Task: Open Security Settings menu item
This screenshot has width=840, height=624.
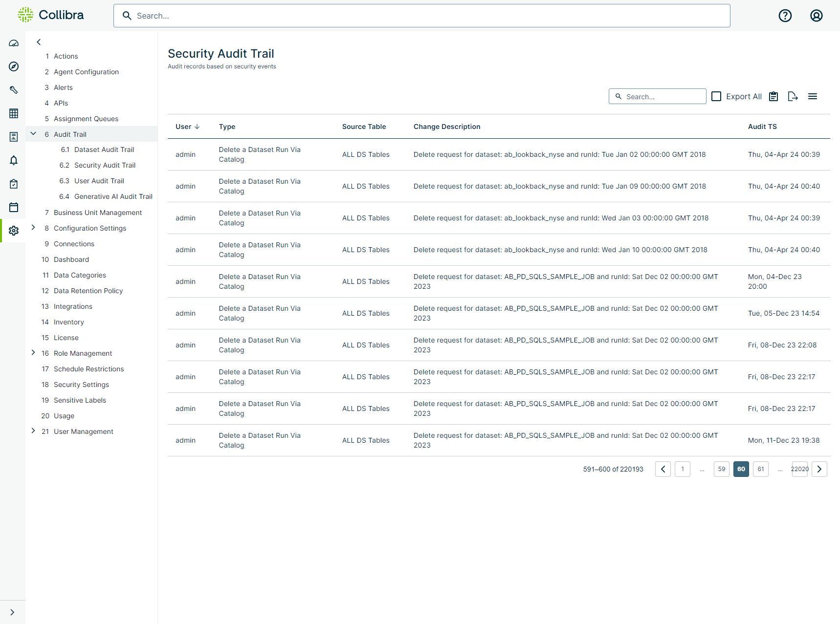Action: pyautogui.click(x=81, y=385)
